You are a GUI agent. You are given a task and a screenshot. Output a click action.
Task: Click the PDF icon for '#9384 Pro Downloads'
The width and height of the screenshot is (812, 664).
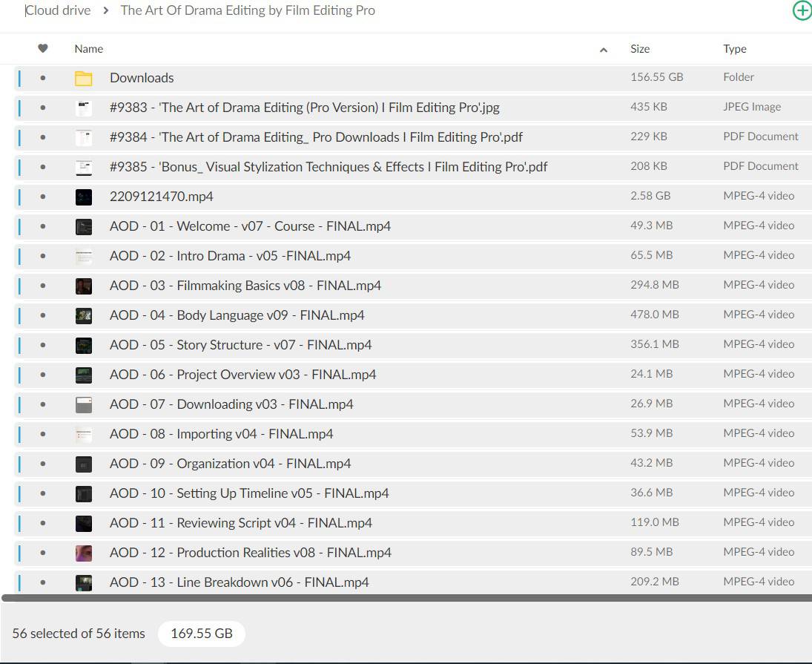pyautogui.click(x=83, y=137)
